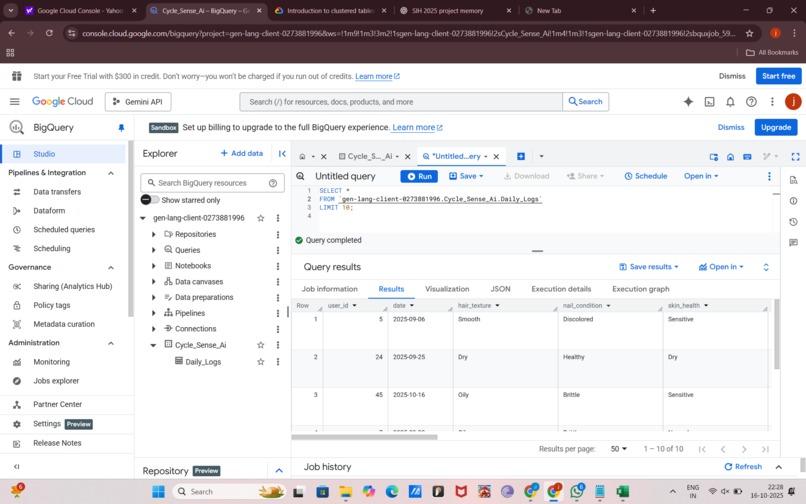Open the query history clock icon
This screenshot has height=504, width=806.
coord(793,222)
